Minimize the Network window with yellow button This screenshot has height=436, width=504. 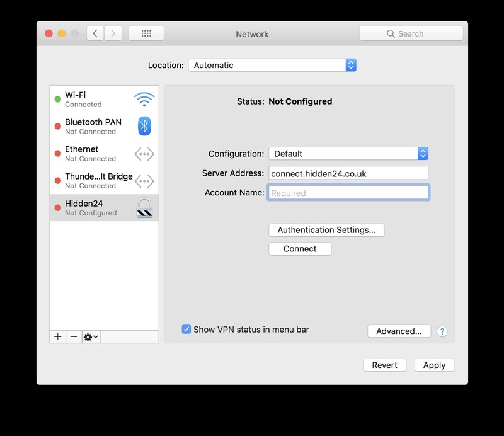click(x=62, y=33)
